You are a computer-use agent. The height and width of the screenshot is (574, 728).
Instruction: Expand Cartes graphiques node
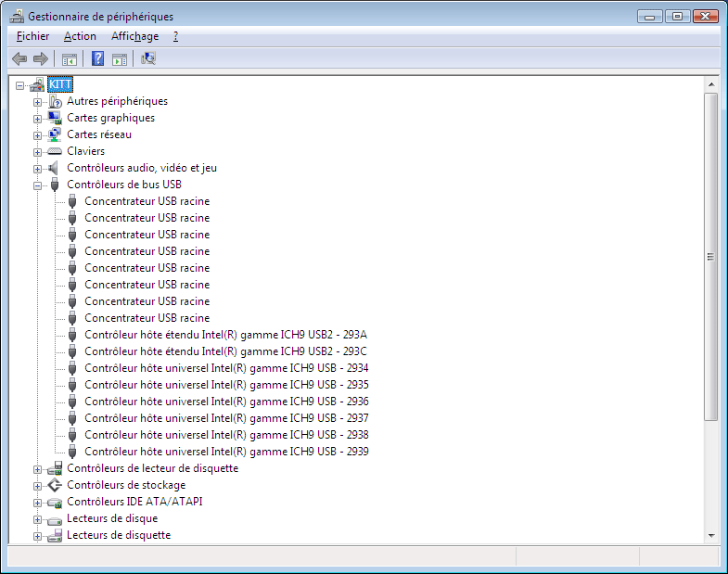pyautogui.click(x=37, y=119)
